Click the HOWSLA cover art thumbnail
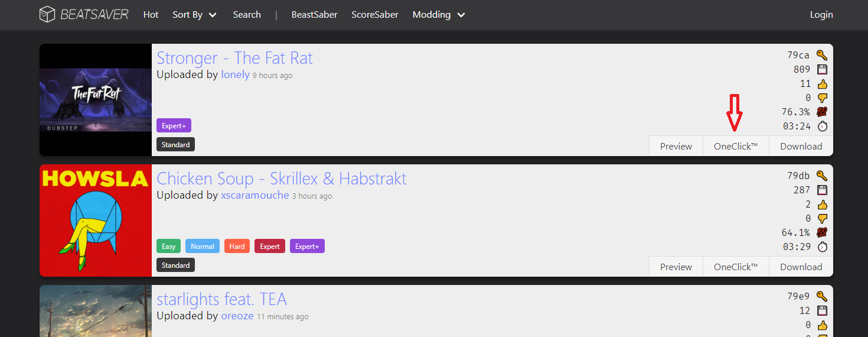The width and height of the screenshot is (868, 337). 96,221
